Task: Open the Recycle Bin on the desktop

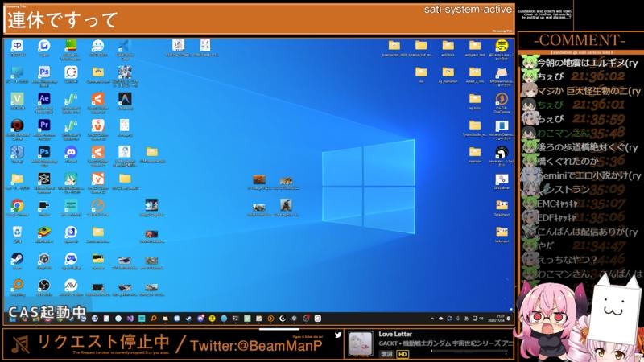Action: [x=17, y=232]
